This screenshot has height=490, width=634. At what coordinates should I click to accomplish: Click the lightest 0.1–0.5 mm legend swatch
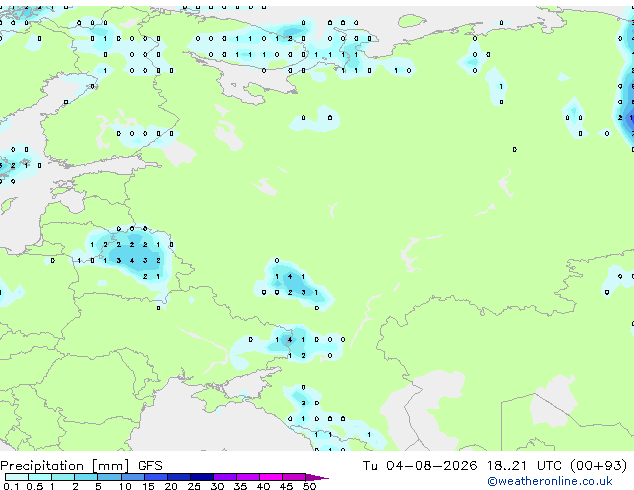pyautogui.click(x=17, y=477)
